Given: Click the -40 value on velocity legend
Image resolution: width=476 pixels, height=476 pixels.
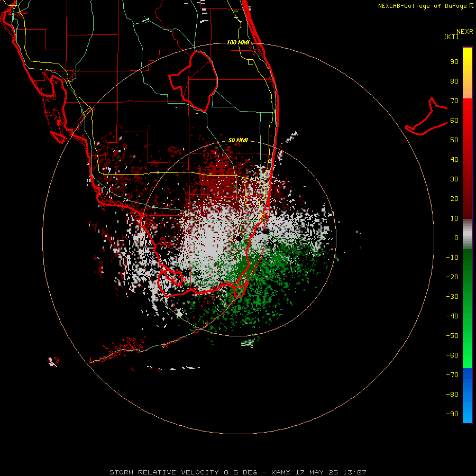Looking at the screenshot, I should pyautogui.click(x=452, y=316).
